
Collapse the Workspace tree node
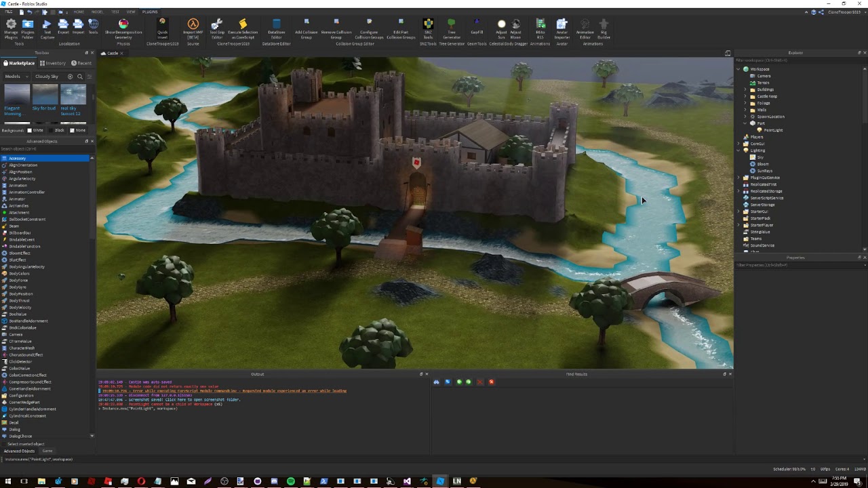coord(739,69)
